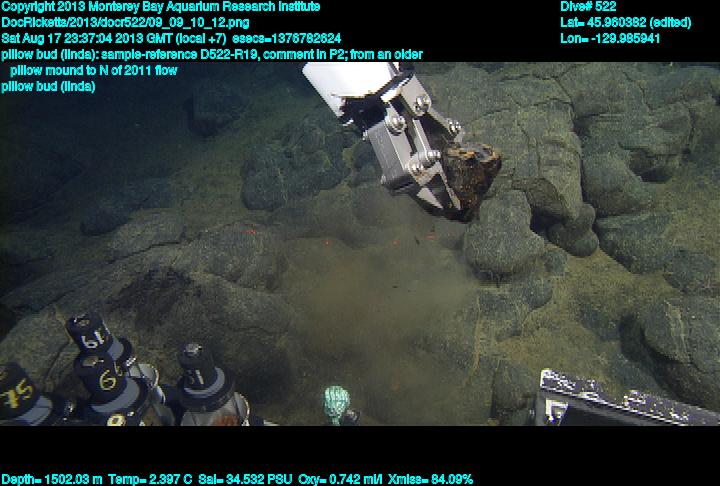Click the Dive# 522 label
720x486 pixels.
pyautogui.click(x=588, y=7)
